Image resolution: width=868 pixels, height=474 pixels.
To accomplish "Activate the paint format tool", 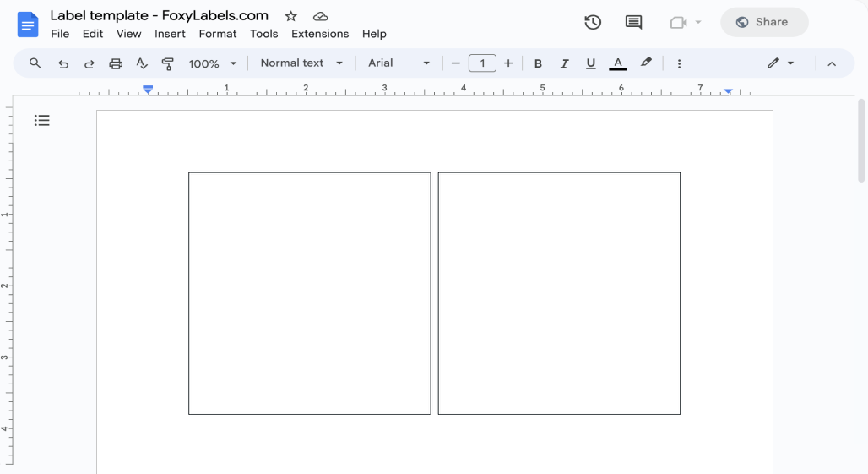I will pos(167,63).
